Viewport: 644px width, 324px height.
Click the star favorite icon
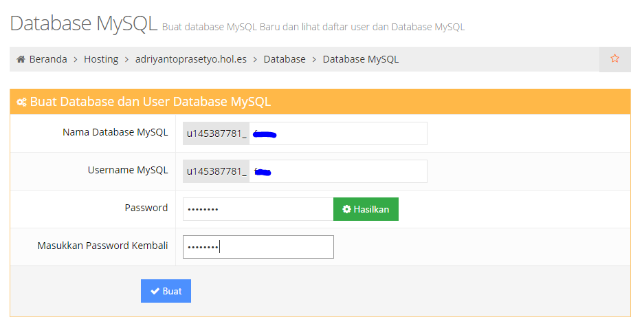click(614, 58)
